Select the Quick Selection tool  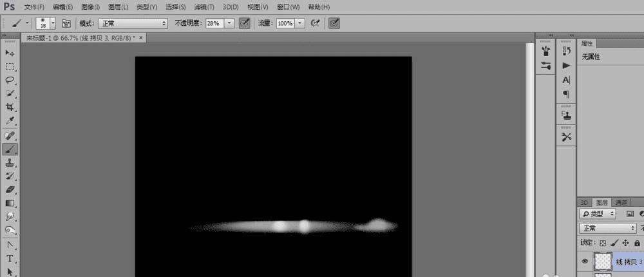click(x=10, y=93)
